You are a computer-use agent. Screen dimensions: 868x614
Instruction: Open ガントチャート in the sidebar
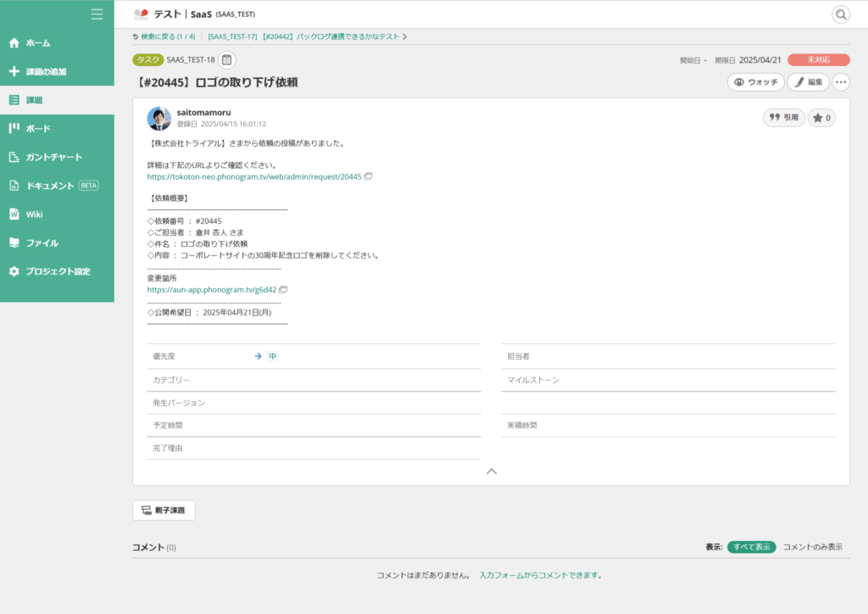pos(57,157)
